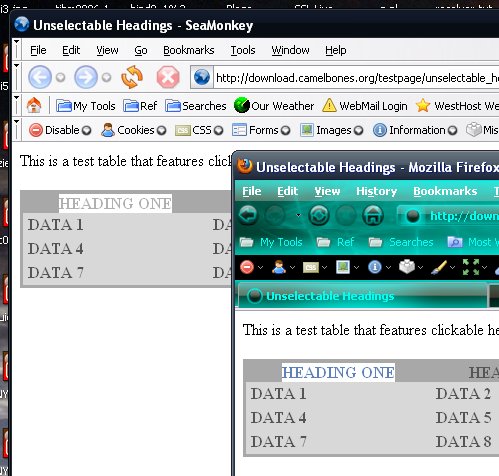Open SeaMonkey Window menu
499x476 pixels.
(290, 50)
